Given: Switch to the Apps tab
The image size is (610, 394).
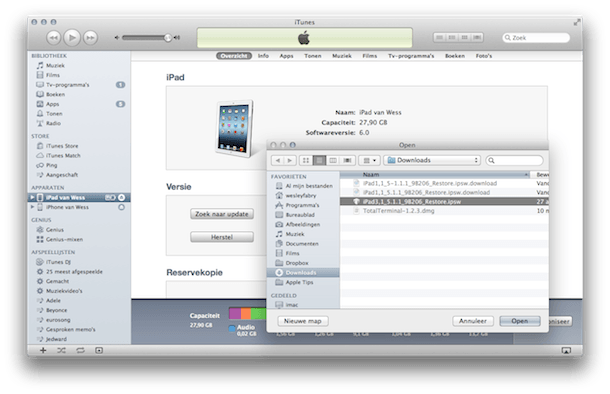Looking at the screenshot, I should pyautogui.click(x=286, y=56).
